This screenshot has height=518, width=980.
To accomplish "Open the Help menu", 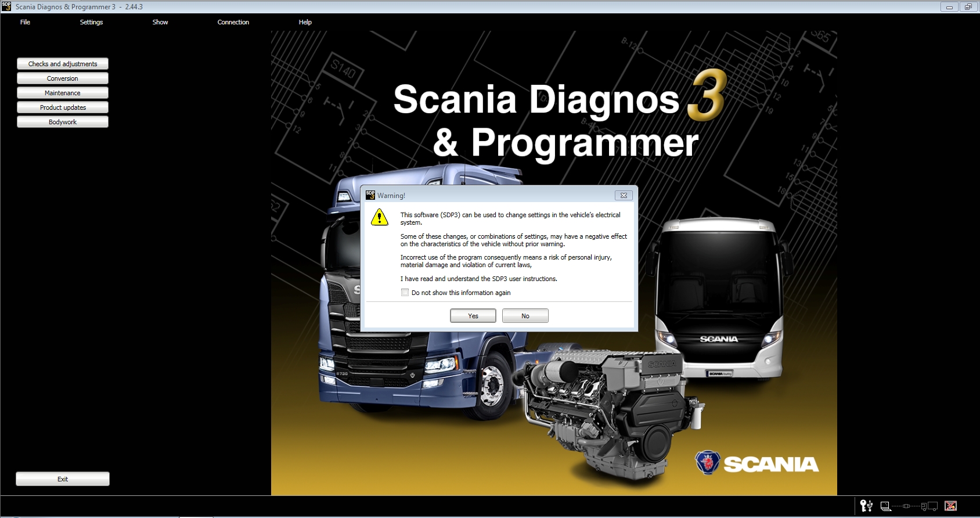I will pyautogui.click(x=305, y=22).
